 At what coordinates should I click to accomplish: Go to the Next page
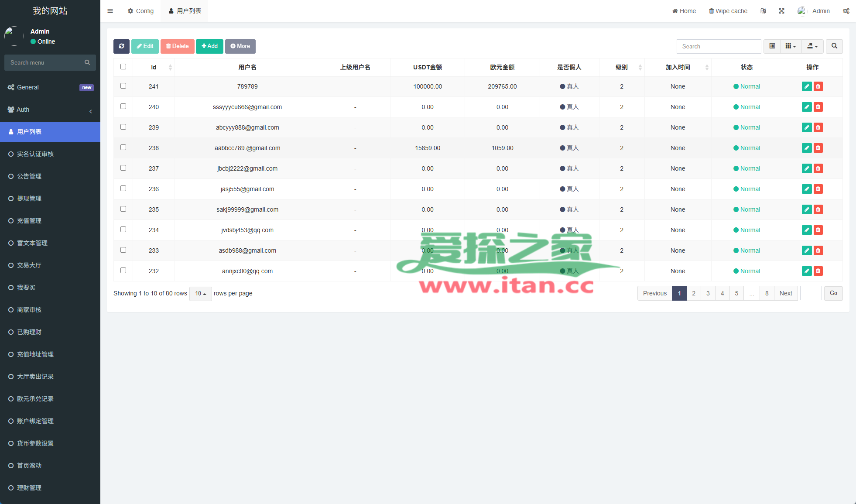[x=786, y=294]
